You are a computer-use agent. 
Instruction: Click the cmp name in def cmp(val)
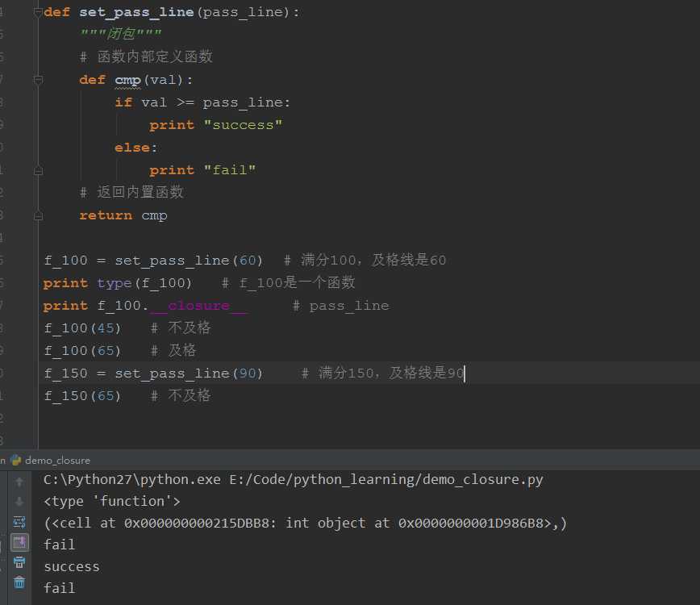pyautogui.click(x=127, y=81)
